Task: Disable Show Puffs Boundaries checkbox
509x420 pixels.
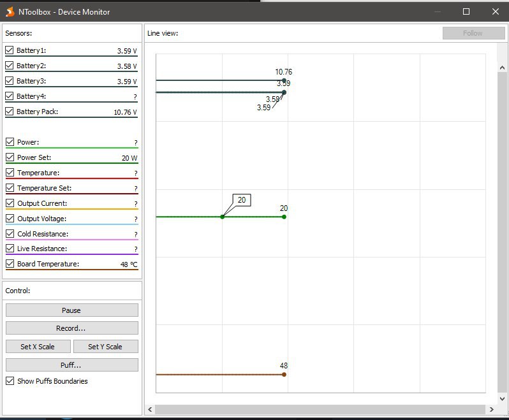Action: (x=10, y=380)
